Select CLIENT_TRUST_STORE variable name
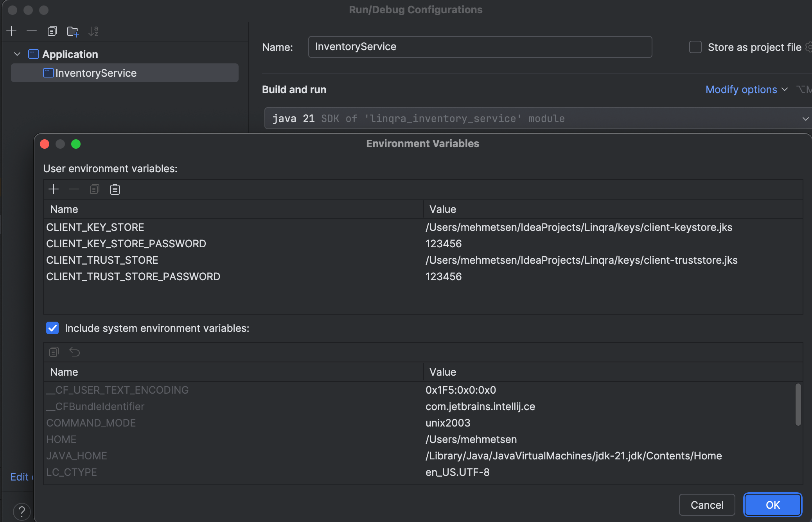Image resolution: width=812 pixels, height=522 pixels. (x=102, y=260)
